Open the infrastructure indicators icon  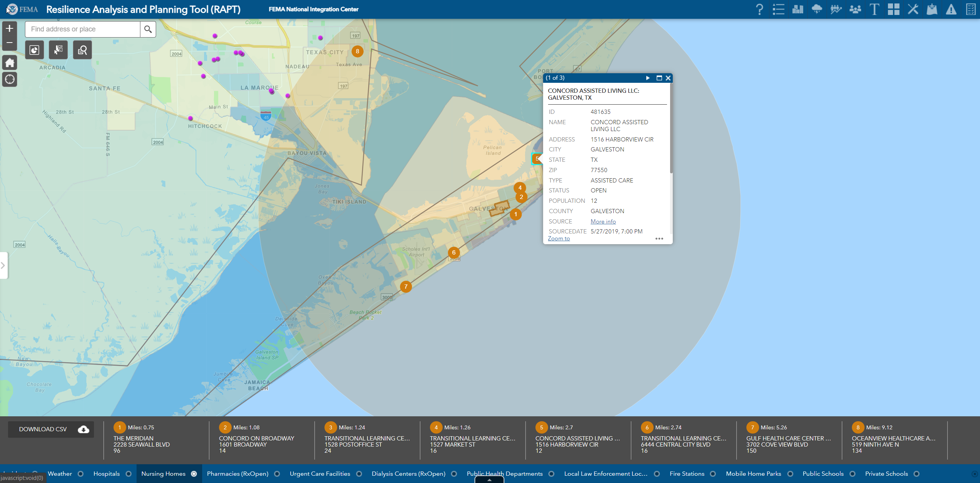[798, 9]
